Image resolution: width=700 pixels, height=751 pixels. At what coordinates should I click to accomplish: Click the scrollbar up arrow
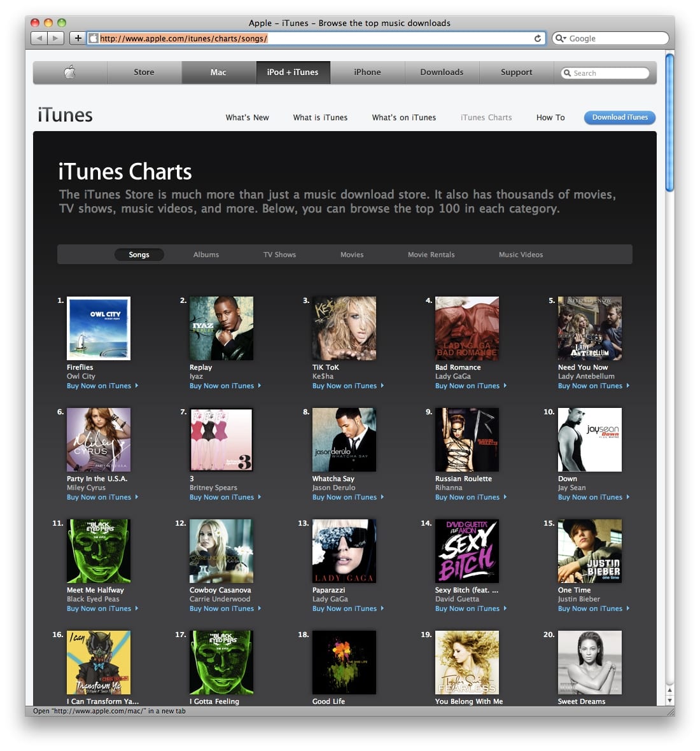(670, 690)
